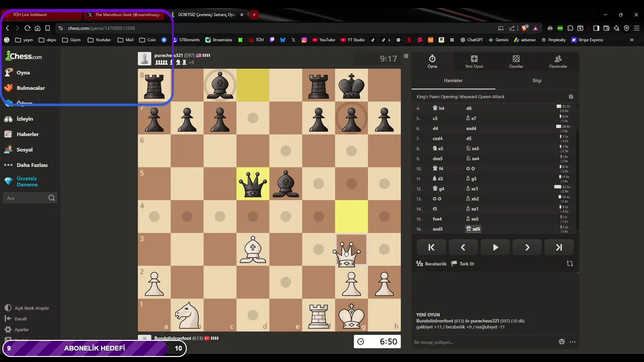This screenshot has height=362, width=644.
Task: Bookmark this page in the address bar
Action: [x=47, y=28]
